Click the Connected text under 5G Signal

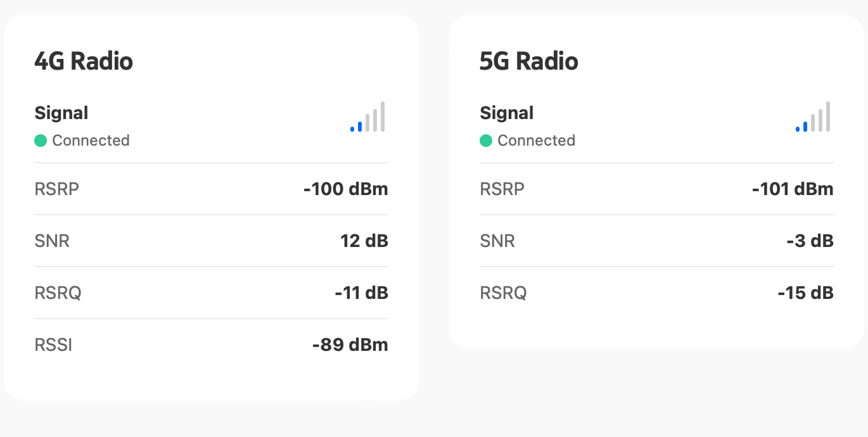click(x=536, y=141)
